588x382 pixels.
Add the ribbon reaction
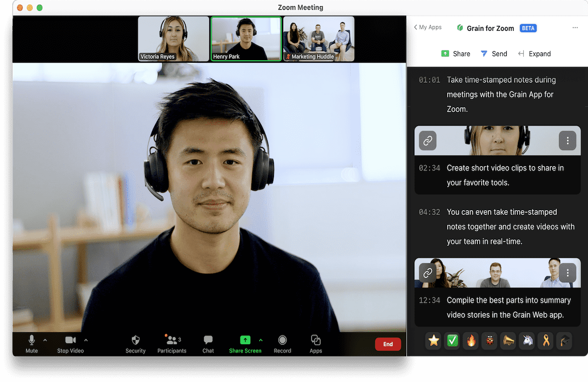pos(546,341)
